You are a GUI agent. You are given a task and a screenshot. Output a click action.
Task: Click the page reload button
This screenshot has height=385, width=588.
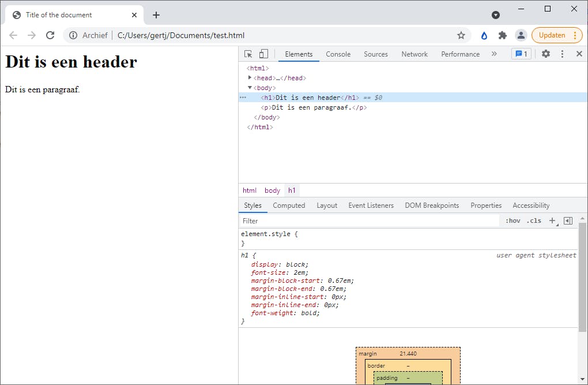point(50,35)
